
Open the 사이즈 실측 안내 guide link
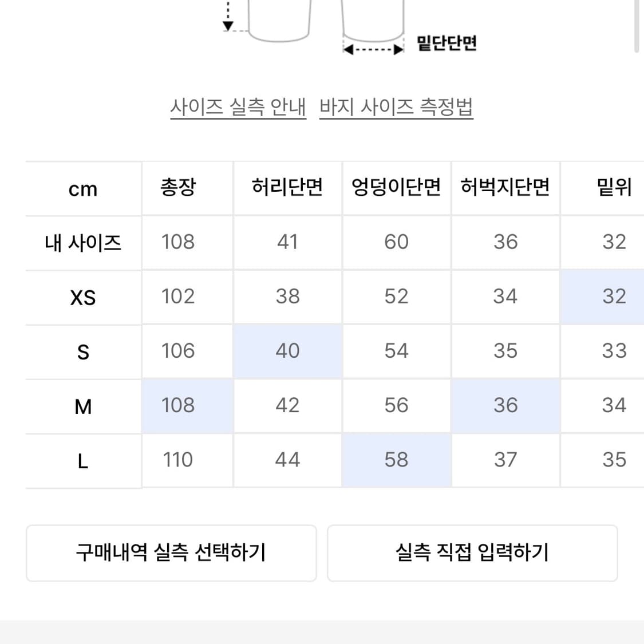pyautogui.click(x=238, y=108)
